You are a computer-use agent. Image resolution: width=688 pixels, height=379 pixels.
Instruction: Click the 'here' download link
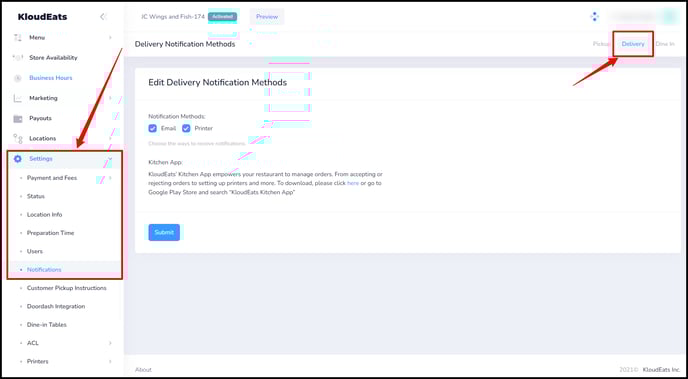[x=353, y=183]
